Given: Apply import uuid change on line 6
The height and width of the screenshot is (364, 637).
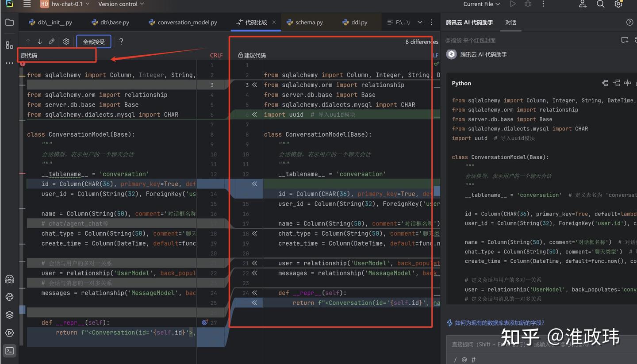Looking at the screenshot, I should click(254, 115).
